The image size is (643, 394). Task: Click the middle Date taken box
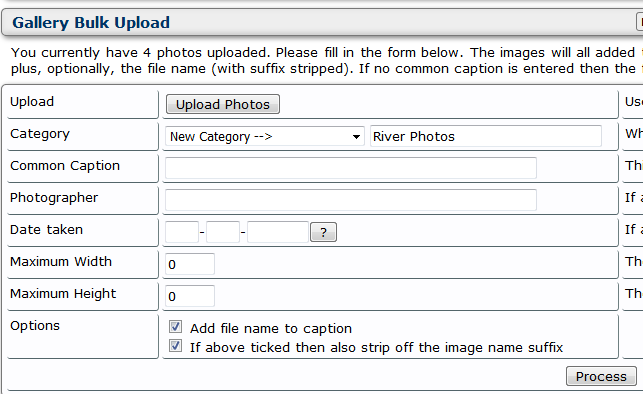tap(223, 232)
